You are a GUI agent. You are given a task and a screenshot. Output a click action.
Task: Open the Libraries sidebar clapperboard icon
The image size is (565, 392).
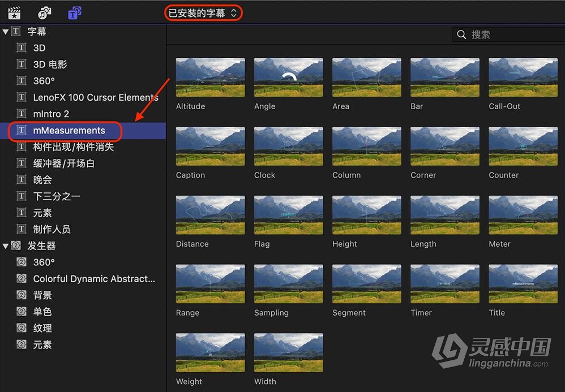coord(14,13)
